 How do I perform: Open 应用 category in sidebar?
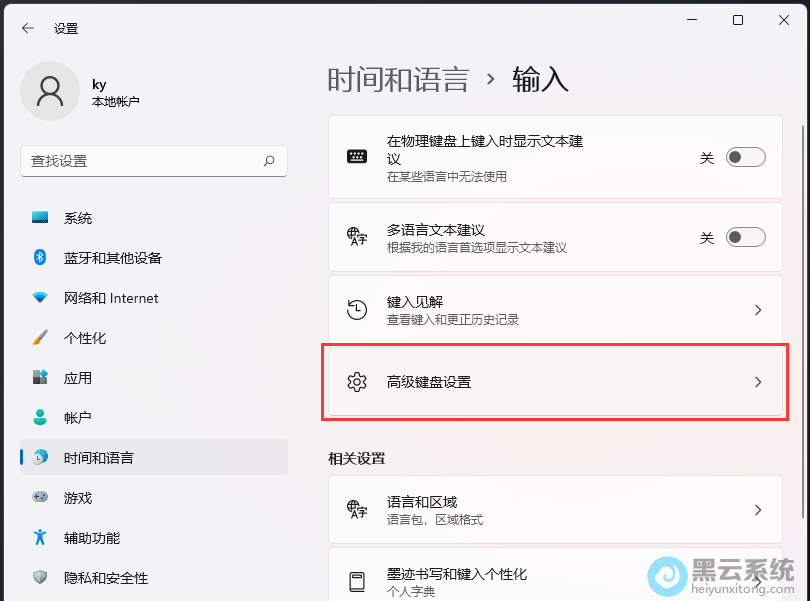[x=78, y=378]
